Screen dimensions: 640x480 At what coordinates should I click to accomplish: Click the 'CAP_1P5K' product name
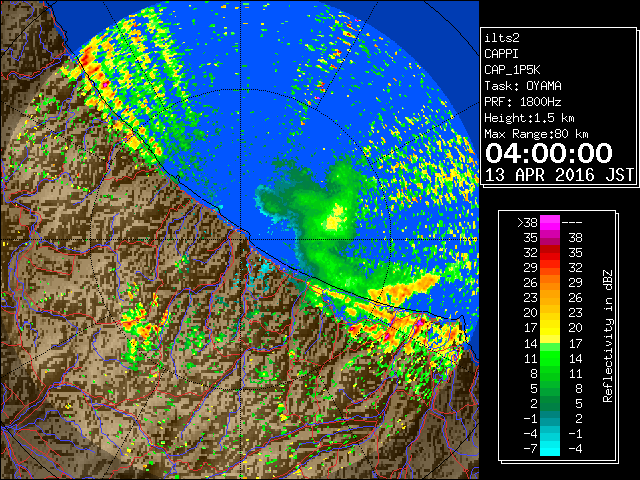[512, 70]
